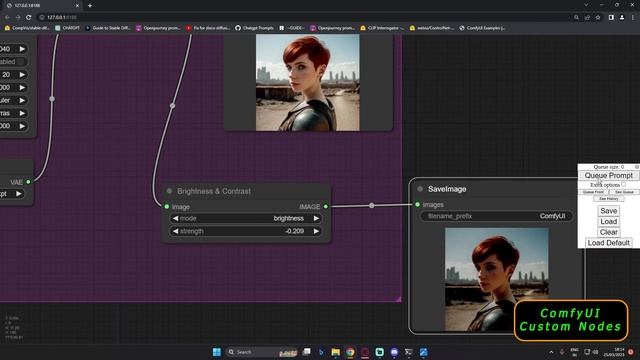The height and width of the screenshot is (360, 640).
Task: Click the VAE output socket
Action: click(x=28, y=182)
